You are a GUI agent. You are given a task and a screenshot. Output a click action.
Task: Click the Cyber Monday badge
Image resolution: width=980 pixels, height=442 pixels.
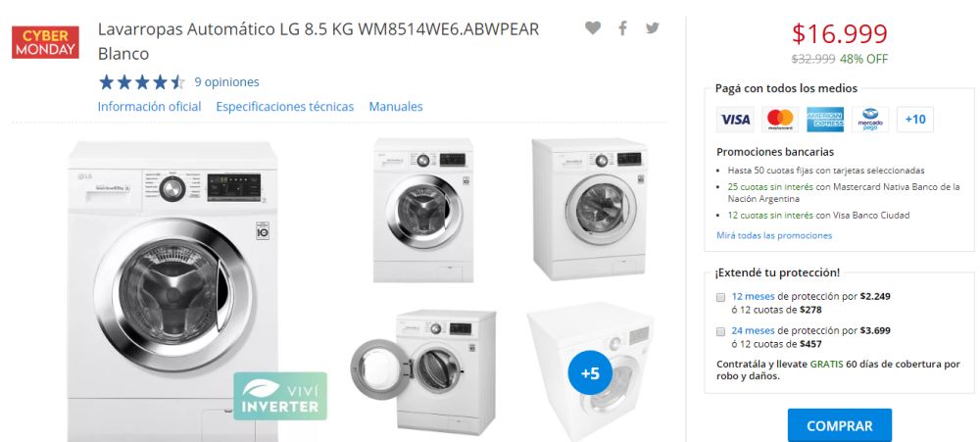[45, 42]
